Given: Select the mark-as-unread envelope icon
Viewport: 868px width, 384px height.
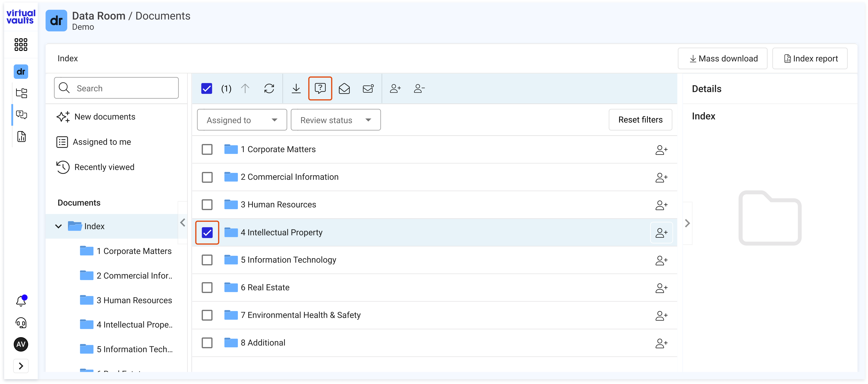Looking at the screenshot, I should (368, 88).
